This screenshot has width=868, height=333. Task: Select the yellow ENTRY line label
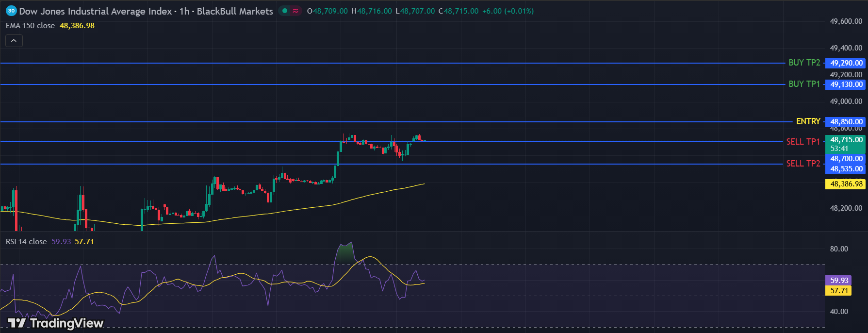pyautogui.click(x=808, y=121)
